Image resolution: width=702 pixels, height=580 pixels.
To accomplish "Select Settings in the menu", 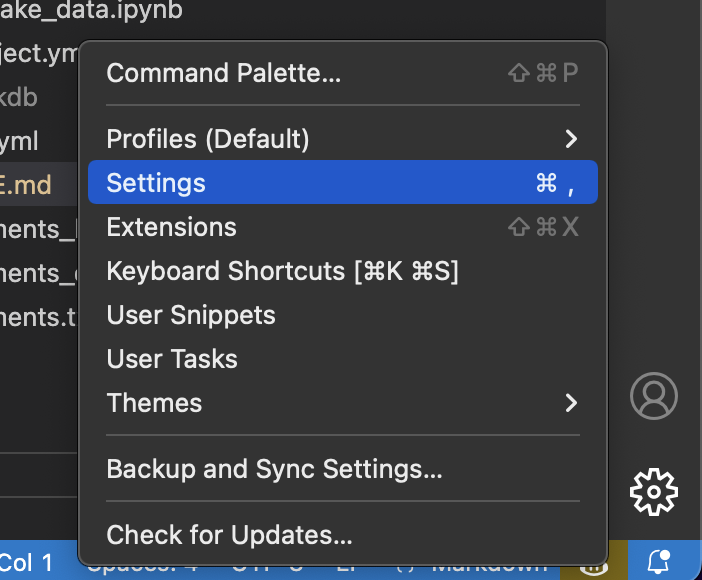I will point(343,182).
